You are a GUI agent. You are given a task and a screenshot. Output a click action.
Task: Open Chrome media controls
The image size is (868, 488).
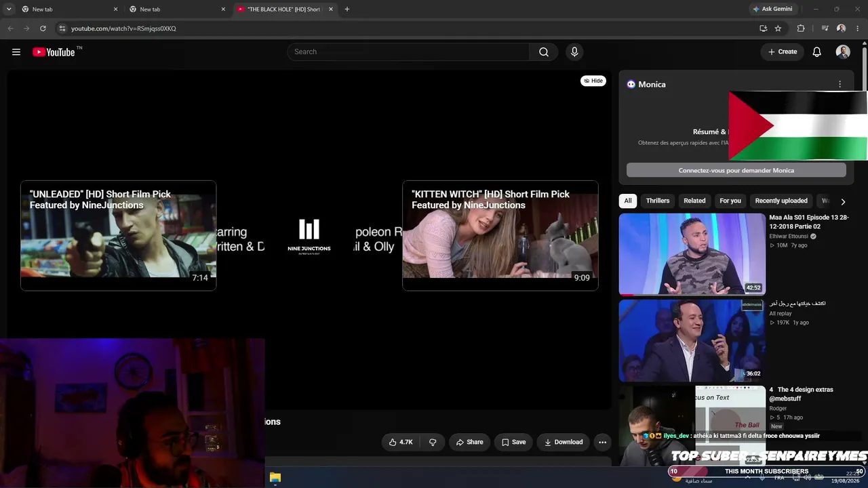[825, 28]
